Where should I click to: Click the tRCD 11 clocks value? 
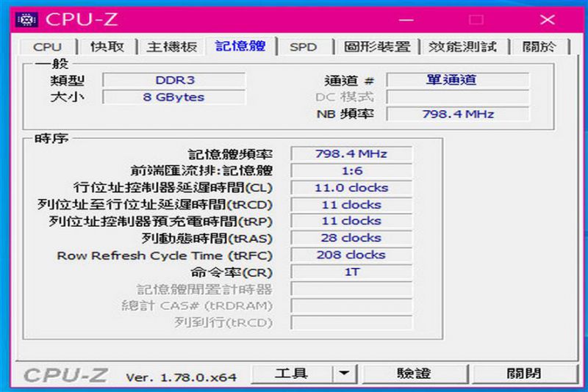tap(351, 205)
